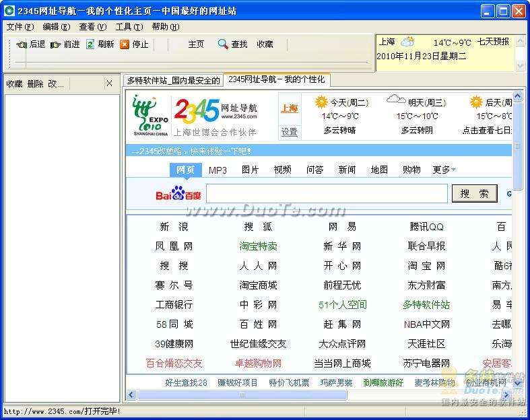Open the 查看(V) menu
This screenshot has width=530, height=420.
pos(93,27)
